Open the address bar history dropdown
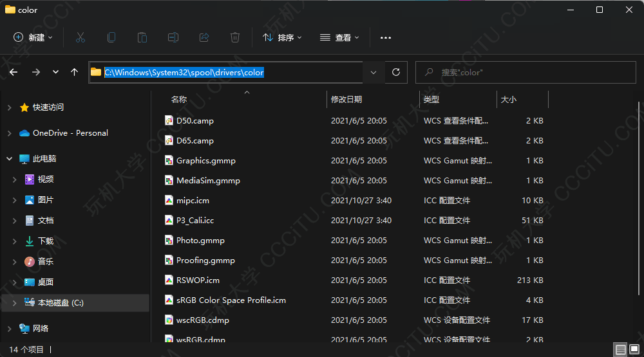This screenshot has width=644, height=357. [374, 72]
